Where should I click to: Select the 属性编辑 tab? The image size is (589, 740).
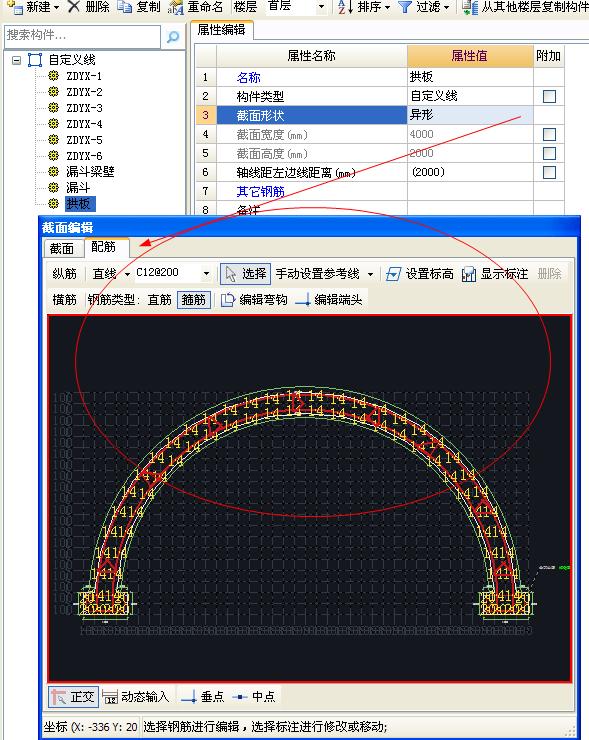[221, 30]
